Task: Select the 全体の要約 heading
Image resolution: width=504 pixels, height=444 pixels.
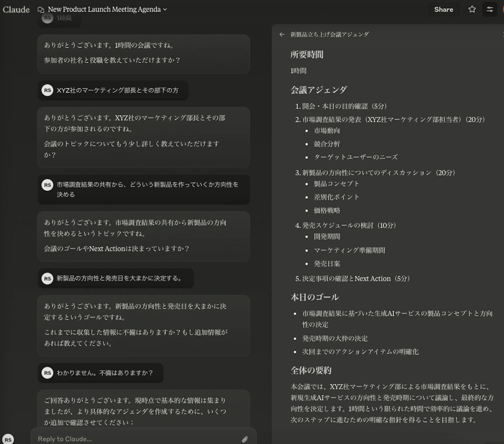Action: 311,370
